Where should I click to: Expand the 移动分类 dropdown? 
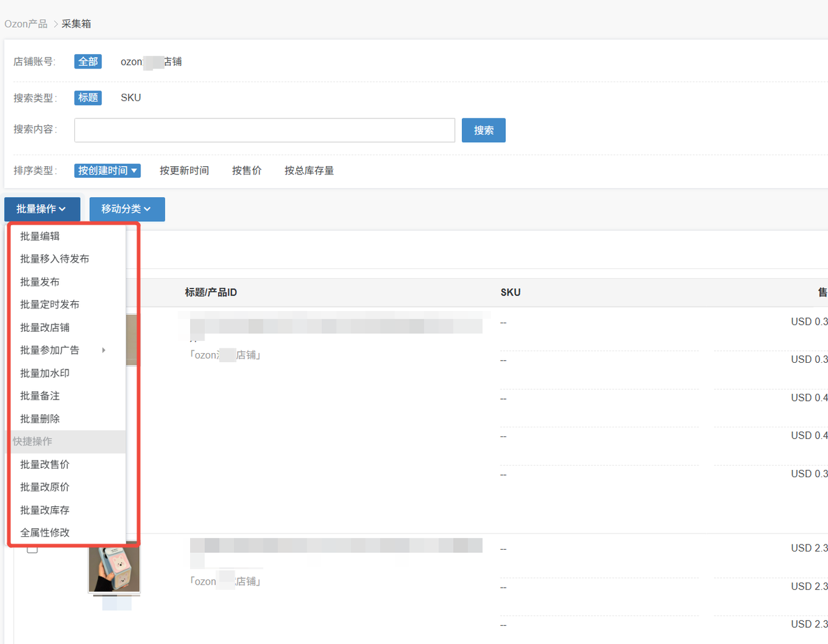[127, 209]
